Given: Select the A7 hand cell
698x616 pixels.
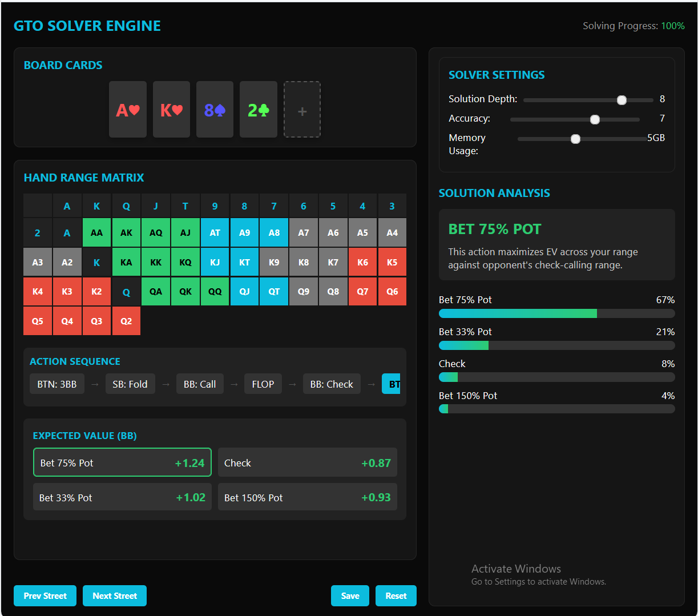Looking at the screenshot, I should point(304,232).
